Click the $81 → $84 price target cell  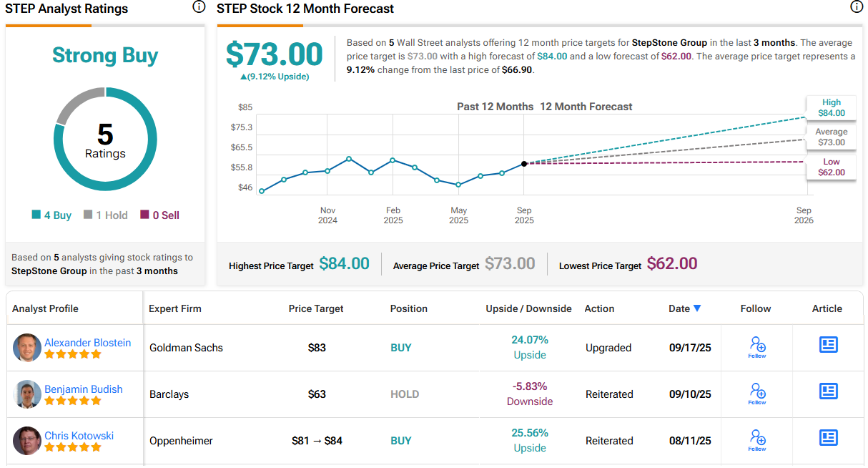coord(317,441)
